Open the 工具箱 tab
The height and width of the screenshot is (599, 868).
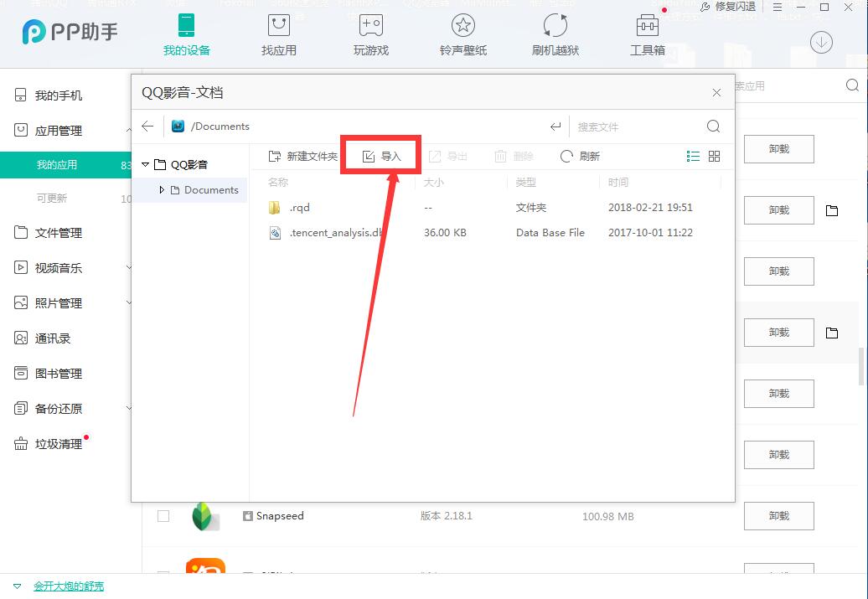647,35
